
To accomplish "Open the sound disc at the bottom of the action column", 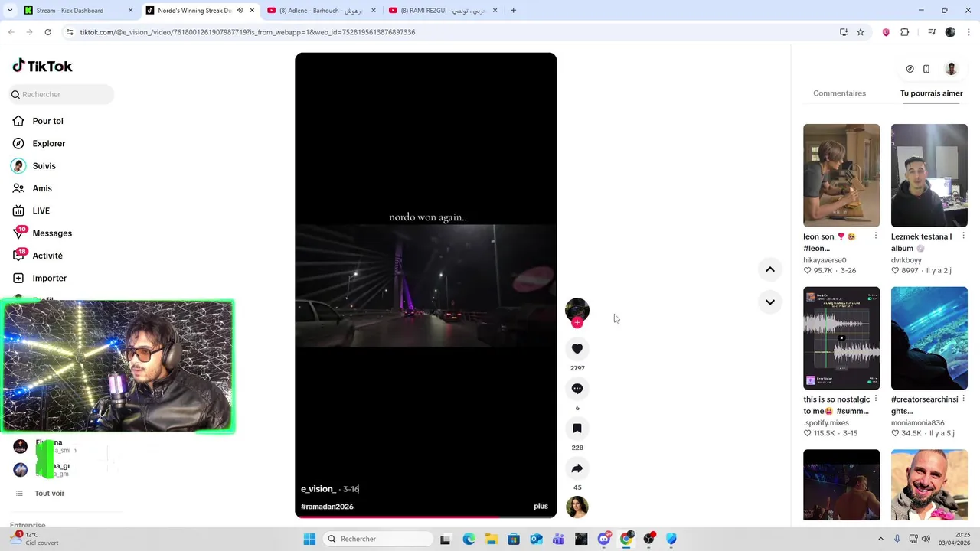I will (577, 507).
